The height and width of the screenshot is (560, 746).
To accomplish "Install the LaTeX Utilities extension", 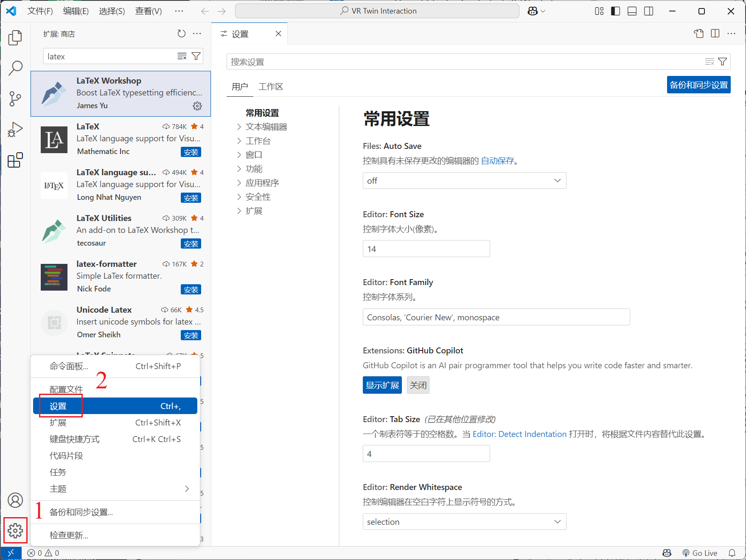I will pyautogui.click(x=191, y=244).
